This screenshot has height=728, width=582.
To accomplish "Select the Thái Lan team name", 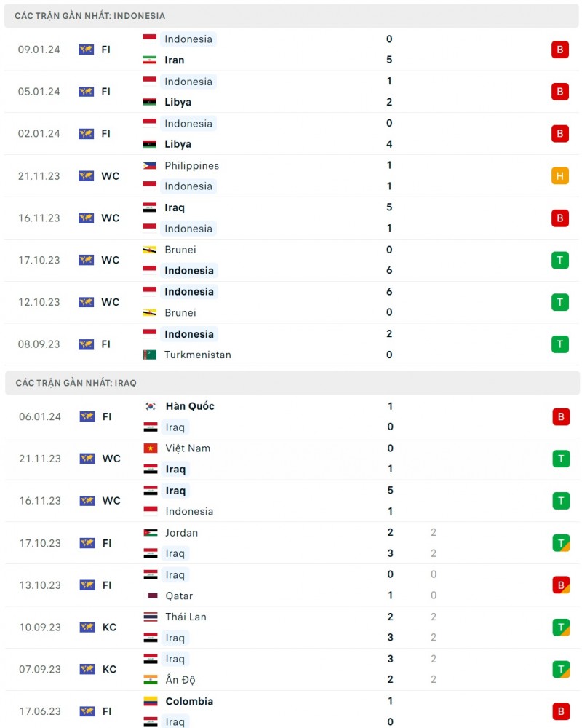I will (186, 617).
